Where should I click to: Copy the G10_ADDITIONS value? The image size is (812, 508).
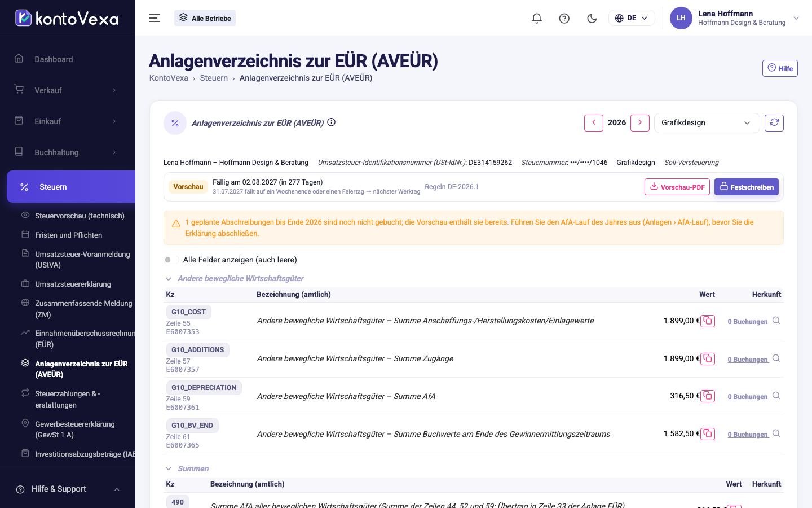click(x=708, y=358)
